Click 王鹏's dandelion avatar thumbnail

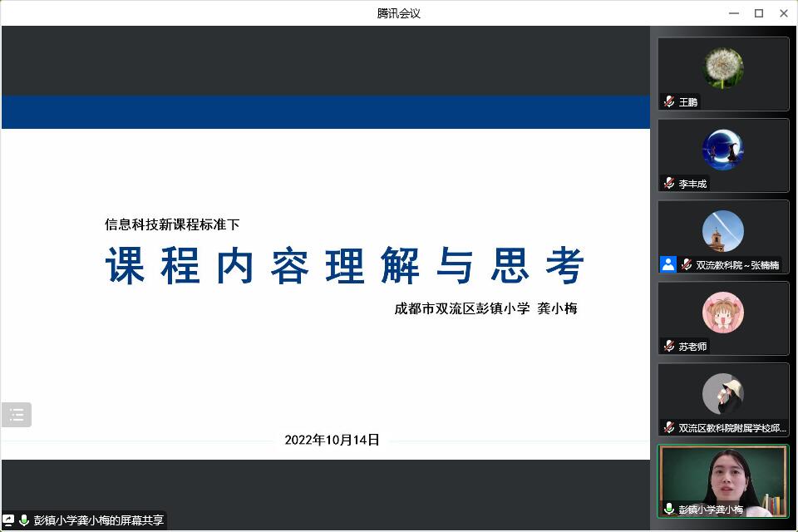[722, 66]
